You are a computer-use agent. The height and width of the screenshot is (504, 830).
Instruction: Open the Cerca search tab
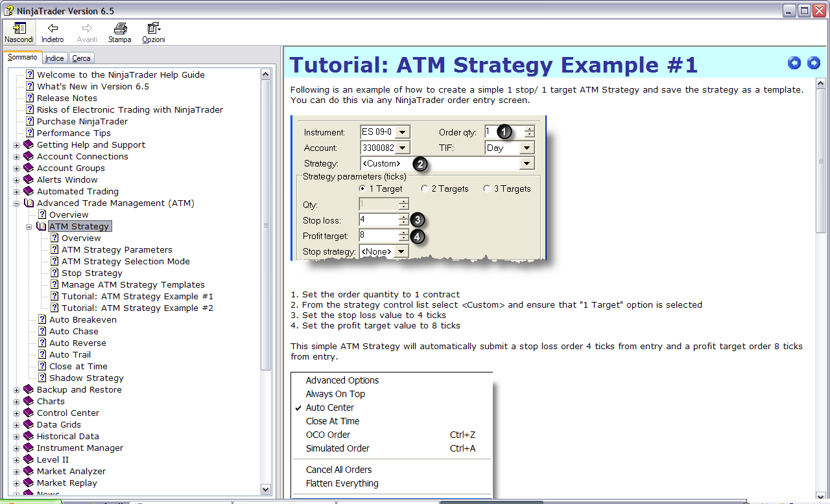(x=81, y=58)
